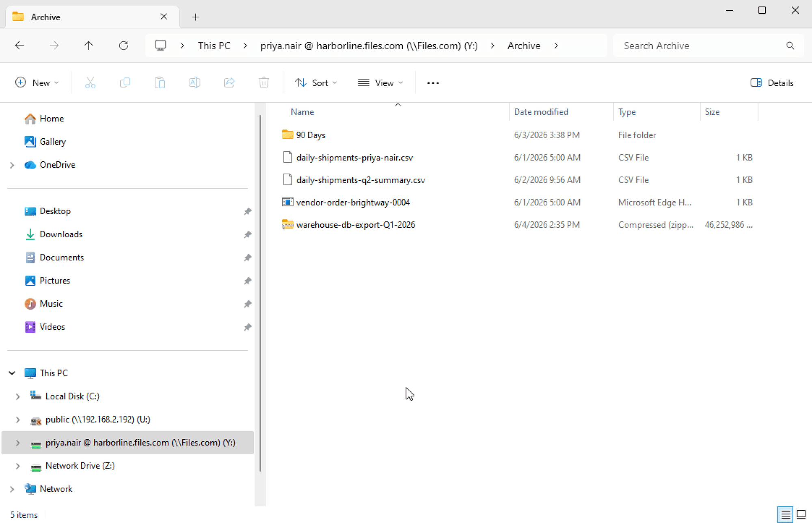Image resolution: width=812 pixels, height=523 pixels.
Task: Select Network in navigation pane
Action: click(48, 489)
